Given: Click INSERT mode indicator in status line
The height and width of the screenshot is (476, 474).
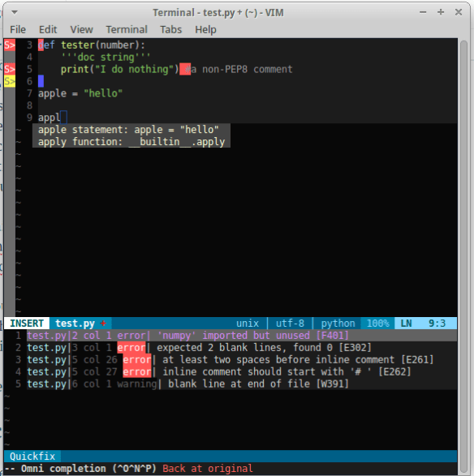Looking at the screenshot, I should 27,324.
